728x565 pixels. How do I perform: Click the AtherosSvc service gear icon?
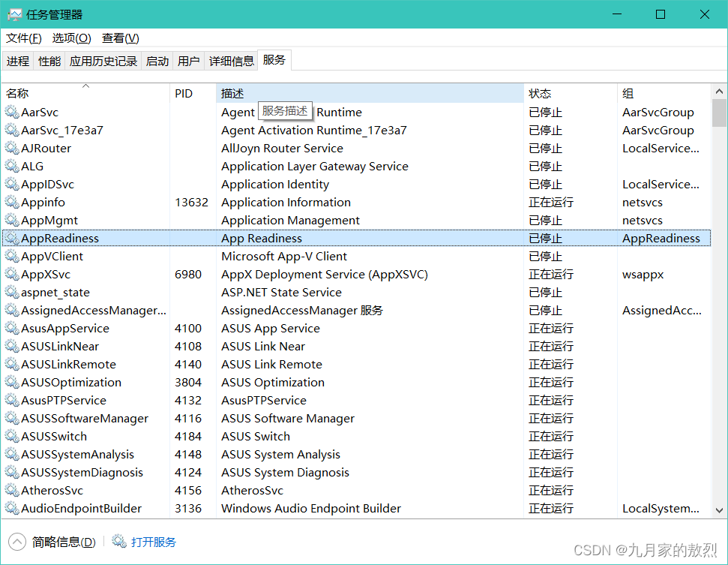pyautogui.click(x=12, y=490)
